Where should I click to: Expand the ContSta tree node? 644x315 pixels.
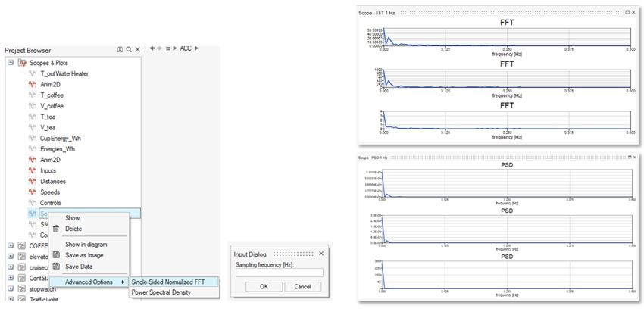11,278
